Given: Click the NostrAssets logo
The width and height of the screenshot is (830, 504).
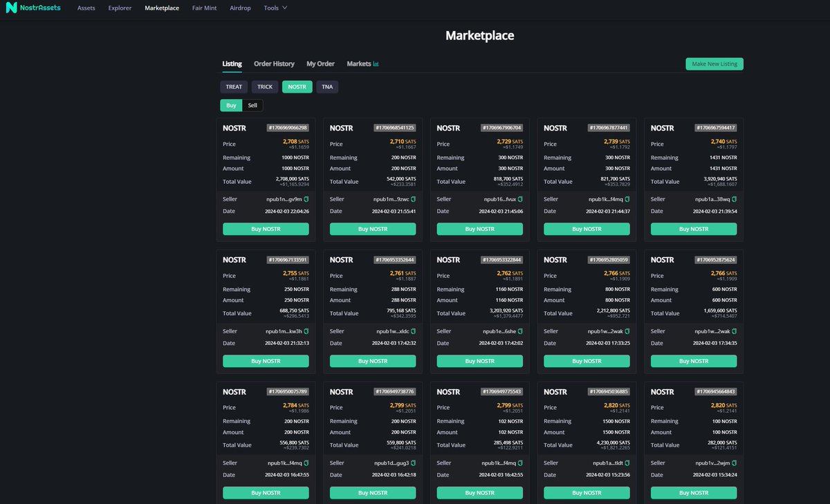Looking at the screenshot, I should [33, 8].
